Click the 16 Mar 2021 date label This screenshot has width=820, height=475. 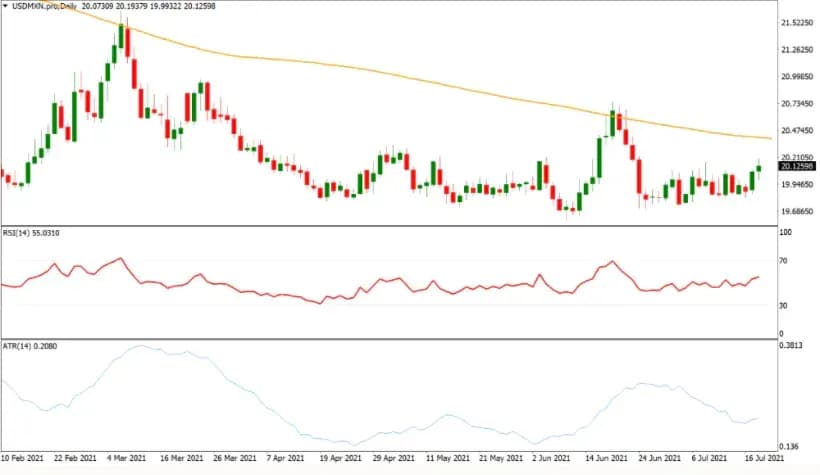181,458
